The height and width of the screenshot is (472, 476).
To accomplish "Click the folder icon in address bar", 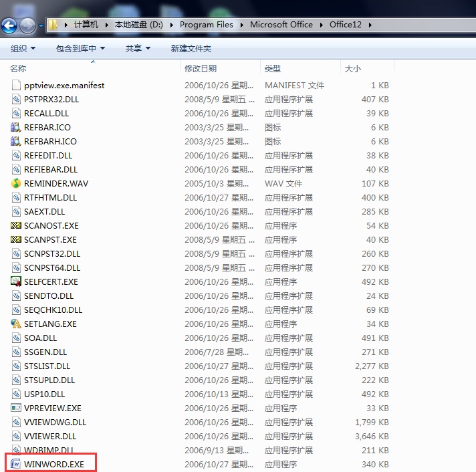I will click(x=53, y=25).
